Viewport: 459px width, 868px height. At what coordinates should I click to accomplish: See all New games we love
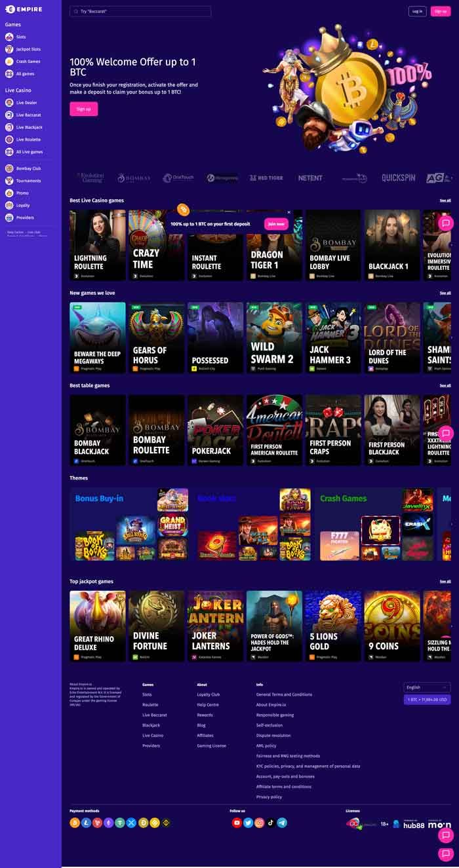click(x=445, y=293)
